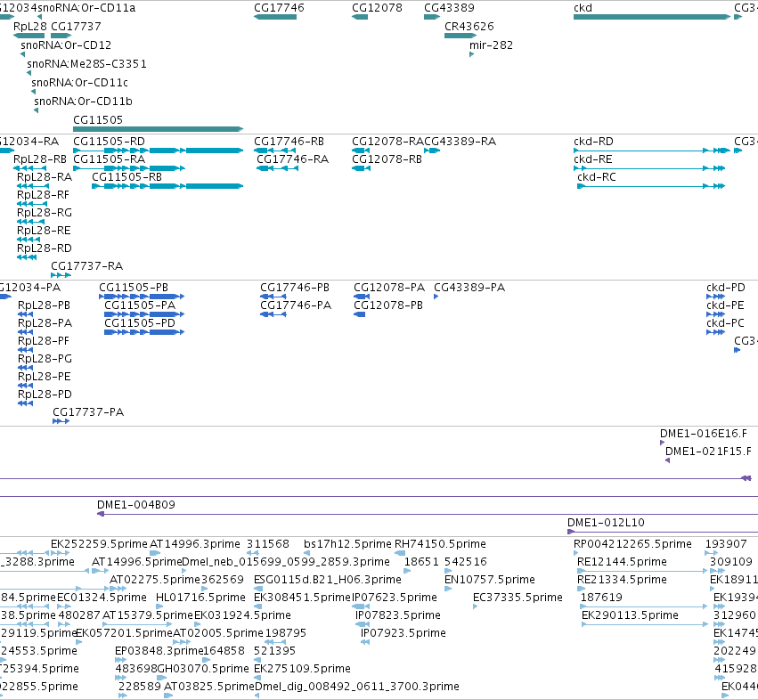
Task: Open the snoRNA:Or-CD12 label
Action: 66,45
